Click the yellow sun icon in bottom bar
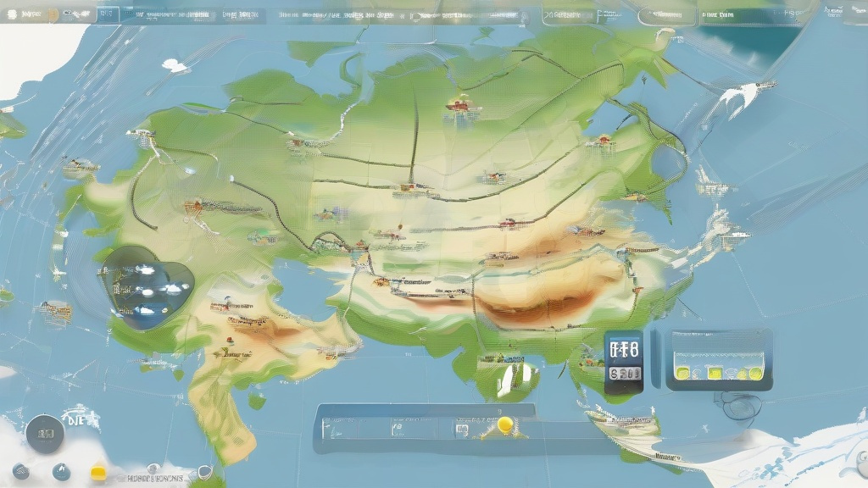The height and width of the screenshot is (488, 868). pyautogui.click(x=505, y=423)
